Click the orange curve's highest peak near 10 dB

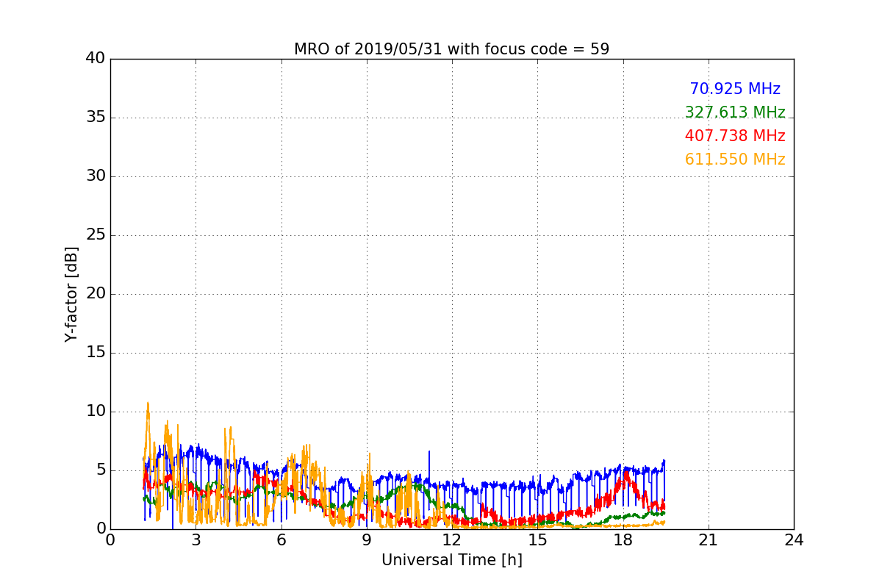(x=148, y=404)
